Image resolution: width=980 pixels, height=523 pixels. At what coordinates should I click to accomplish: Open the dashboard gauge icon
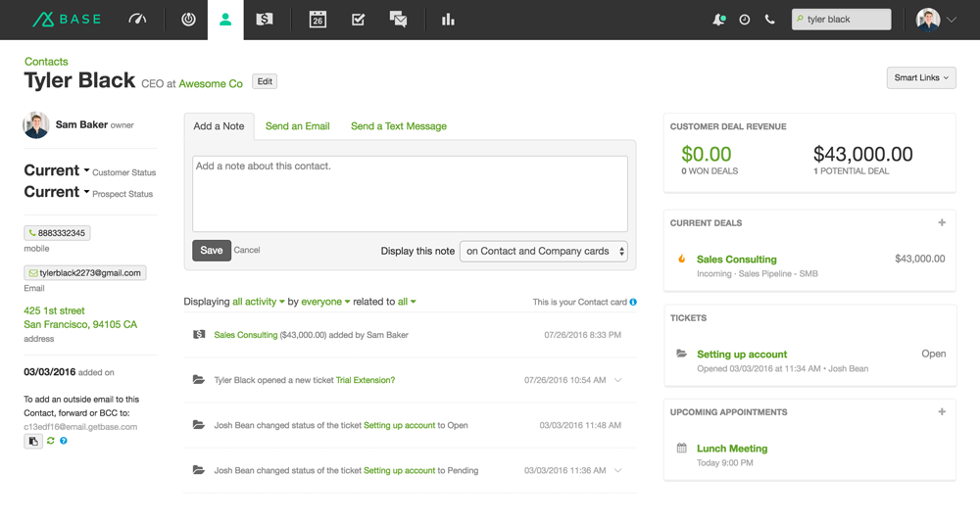[137, 20]
